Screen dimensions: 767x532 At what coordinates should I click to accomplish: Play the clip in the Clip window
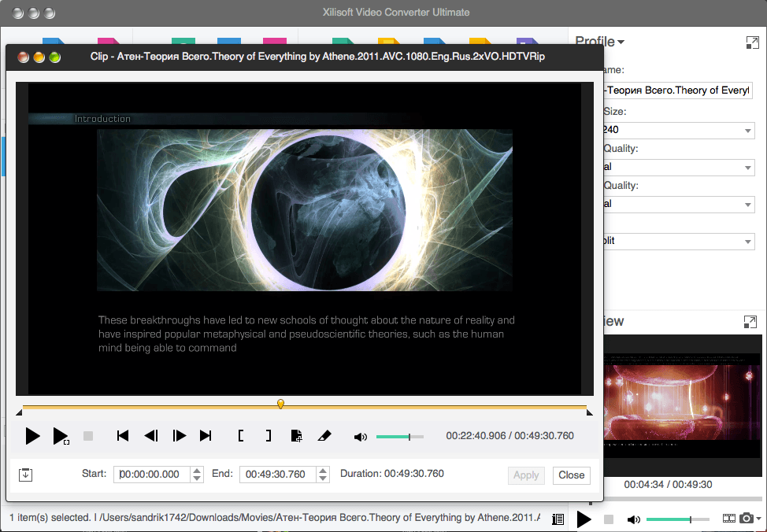click(x=32, y=436)
